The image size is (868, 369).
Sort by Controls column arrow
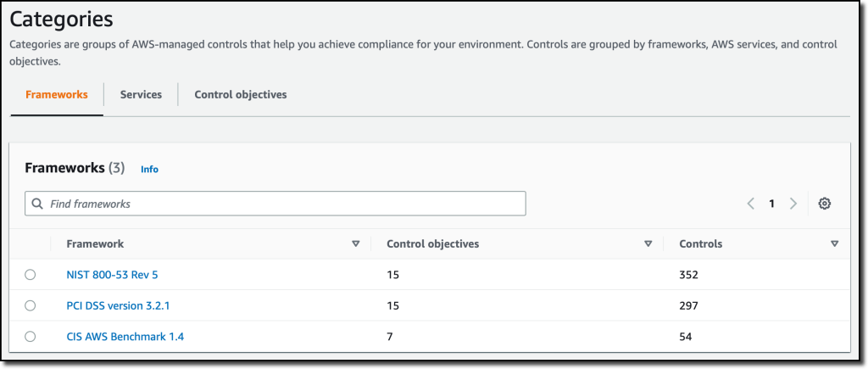pyautogui.click(x=835, y=244)
